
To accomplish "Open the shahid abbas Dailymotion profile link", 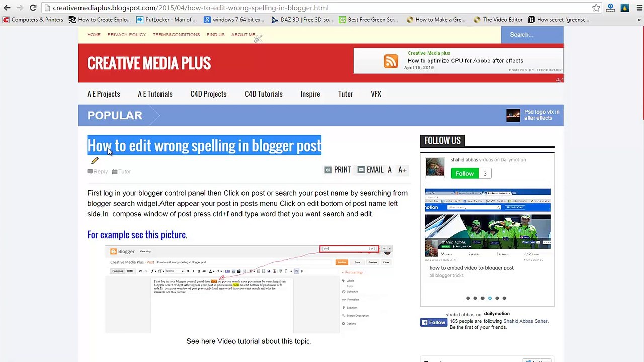I will pos(464,160).
